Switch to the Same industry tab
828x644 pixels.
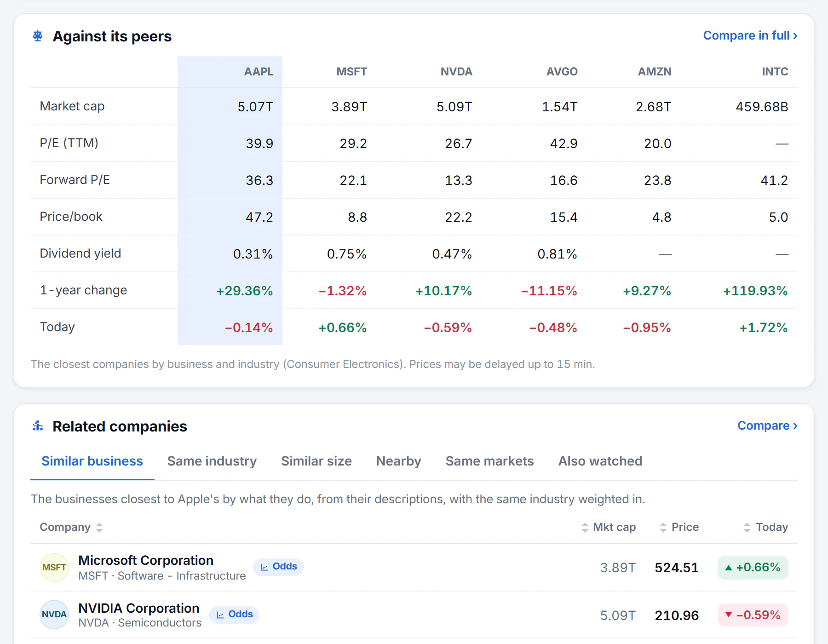212,461
